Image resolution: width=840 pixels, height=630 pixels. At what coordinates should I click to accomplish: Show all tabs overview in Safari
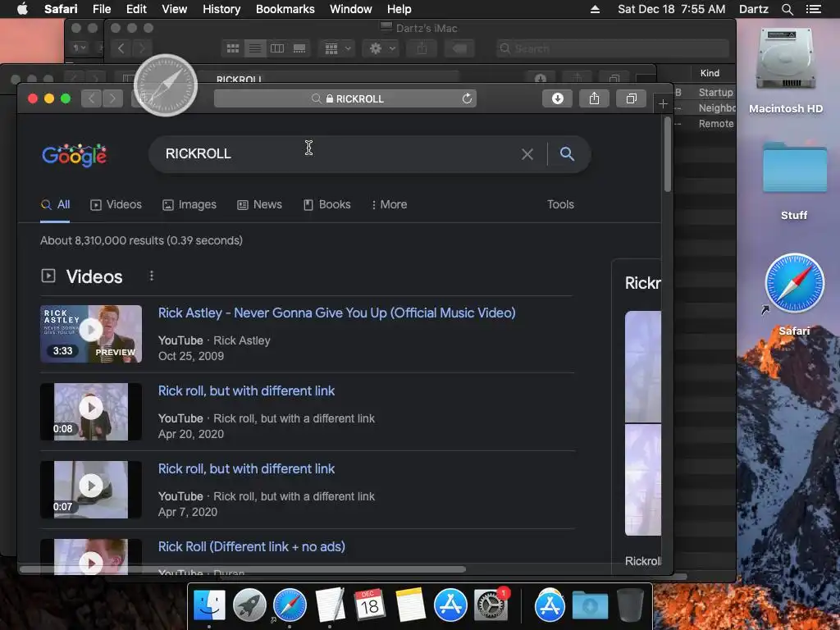coord(631,98)
